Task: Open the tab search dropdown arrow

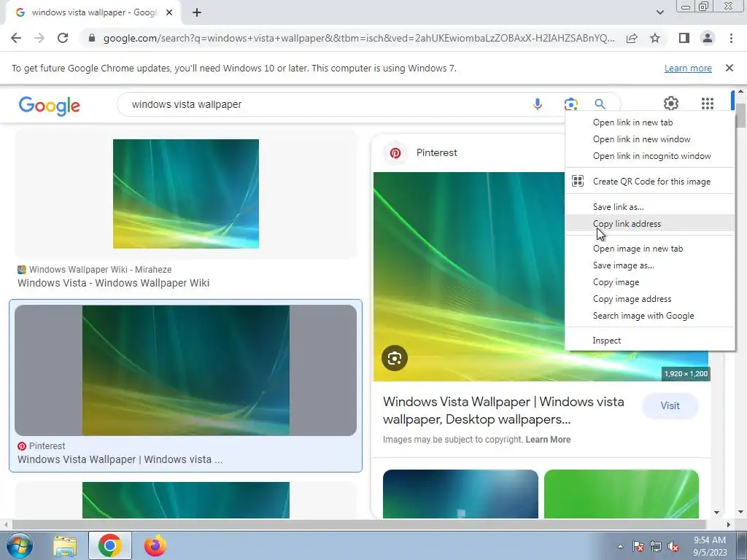Action: [x=659, y=12]
